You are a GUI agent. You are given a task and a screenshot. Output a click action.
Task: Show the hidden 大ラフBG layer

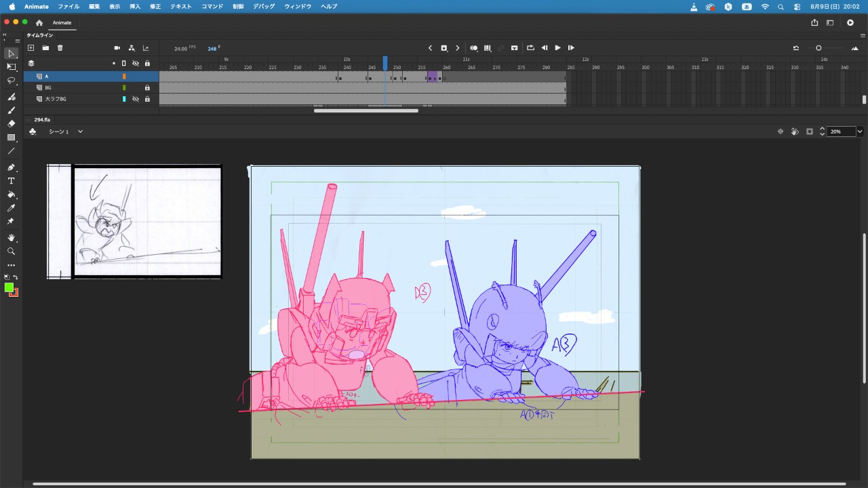[x=136, y=99]
